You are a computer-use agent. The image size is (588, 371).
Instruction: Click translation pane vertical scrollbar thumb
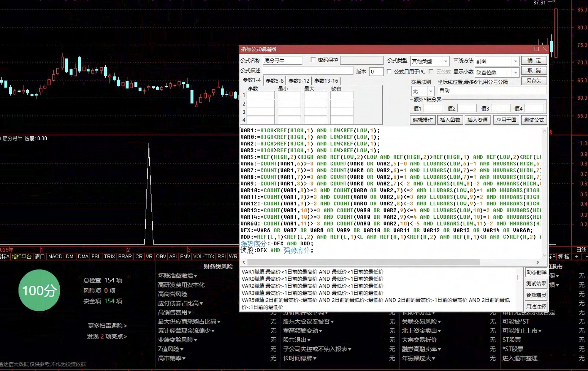coord(519,277)
